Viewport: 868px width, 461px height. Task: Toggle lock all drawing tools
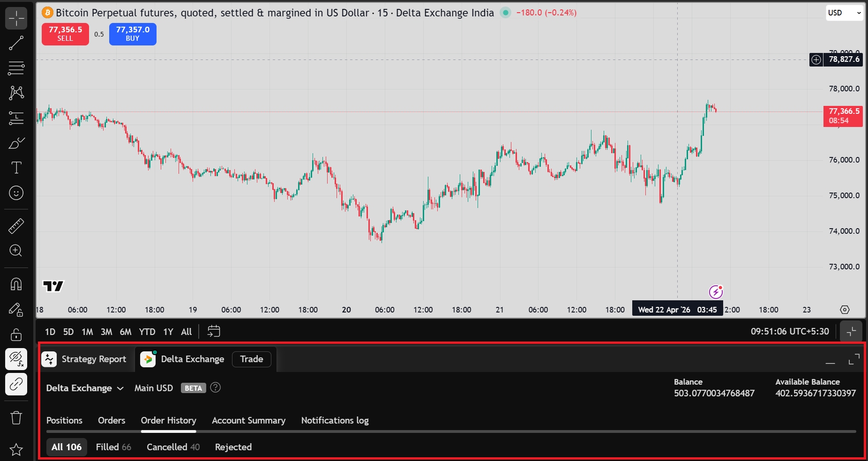(x=16, y=335)
